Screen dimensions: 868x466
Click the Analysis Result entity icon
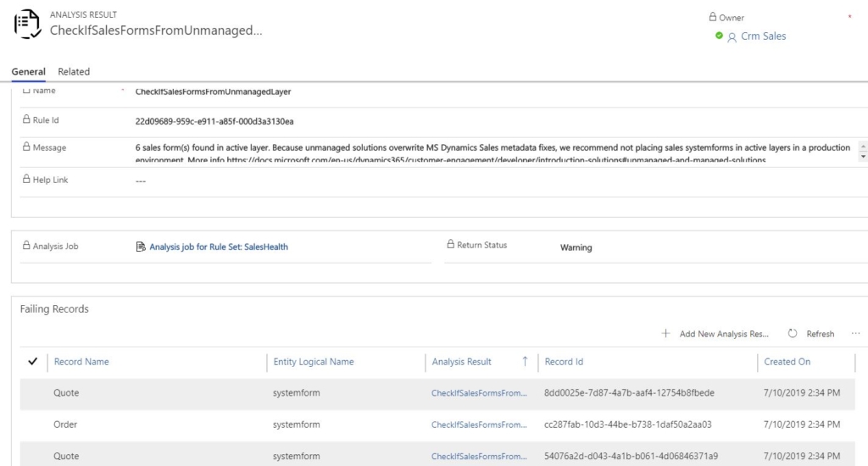click(29, 23)
